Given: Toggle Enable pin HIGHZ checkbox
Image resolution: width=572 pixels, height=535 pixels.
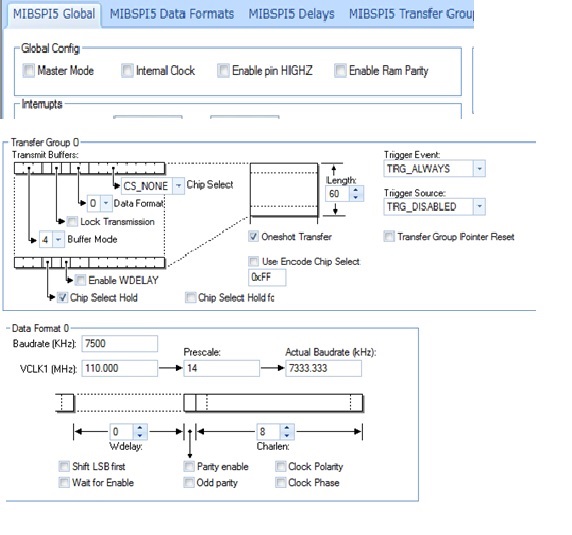Looking at the screenshot, I should [223, 70].
